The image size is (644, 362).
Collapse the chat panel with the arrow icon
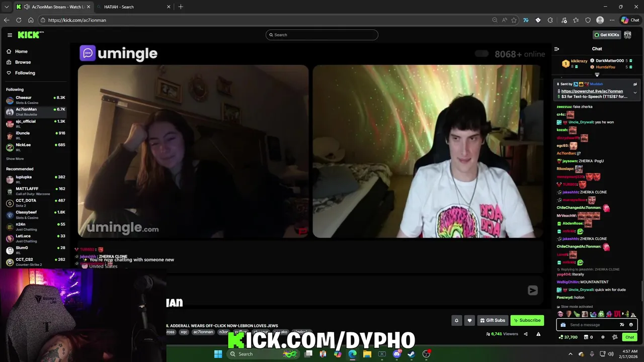pyautogui.click(x=556, y=49)
